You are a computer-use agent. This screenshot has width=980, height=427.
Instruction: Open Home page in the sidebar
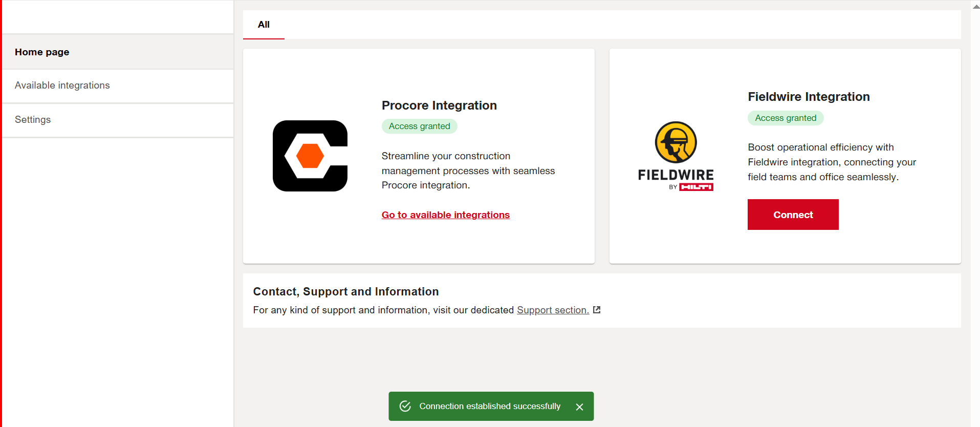(x=118, y=52)
